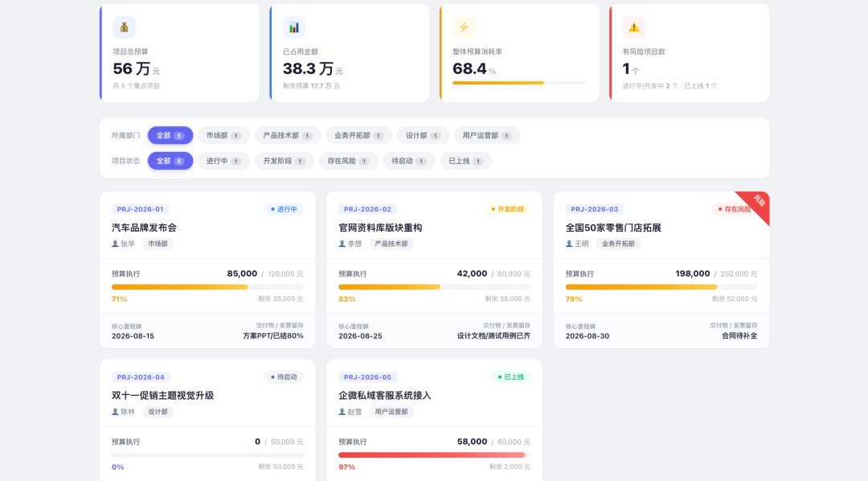868x481 pixels.
Task: Filter projects by 待启动 status
Action: pos(409,161)
